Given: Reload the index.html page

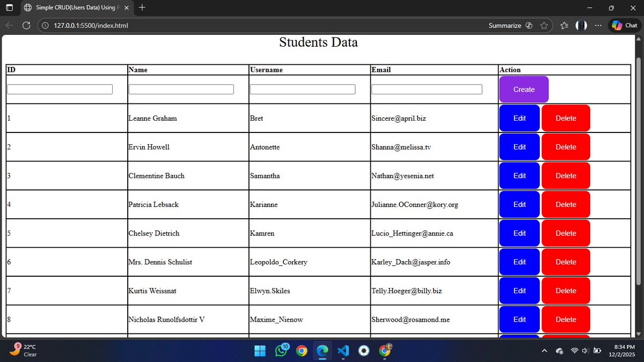Looking at the screenshot, I should click(x=25, y=25).
